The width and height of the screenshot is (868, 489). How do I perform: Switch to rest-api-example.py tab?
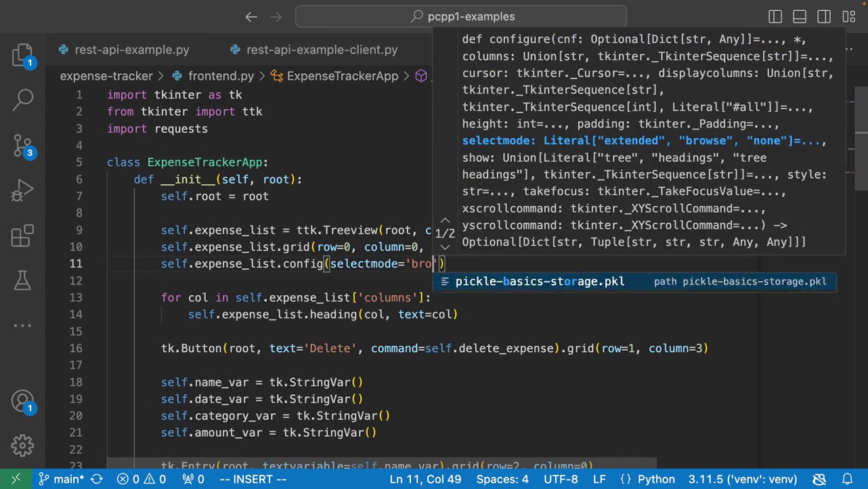pyautogui.click(x=132, y=49)
